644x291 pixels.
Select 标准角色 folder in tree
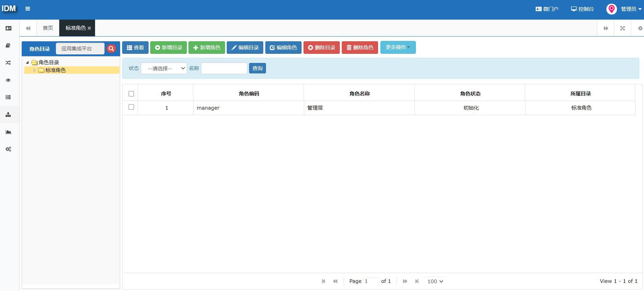coord(55,70)
